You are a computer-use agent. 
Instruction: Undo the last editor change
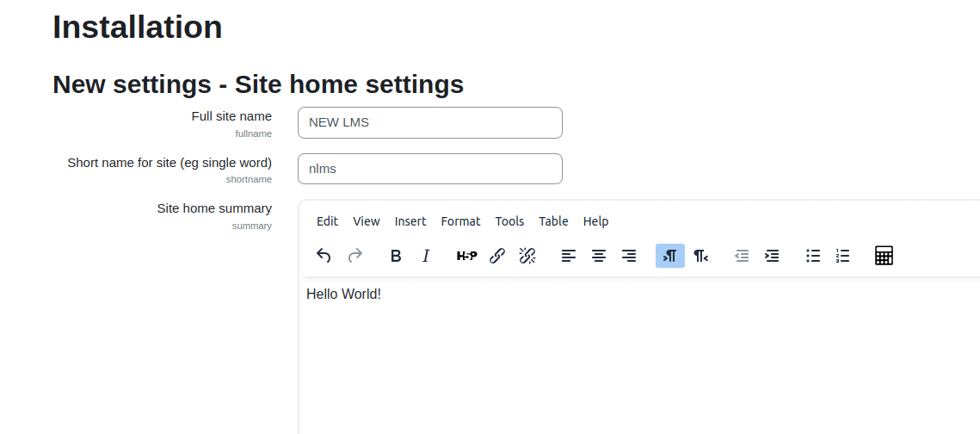[x=324, y=256]
